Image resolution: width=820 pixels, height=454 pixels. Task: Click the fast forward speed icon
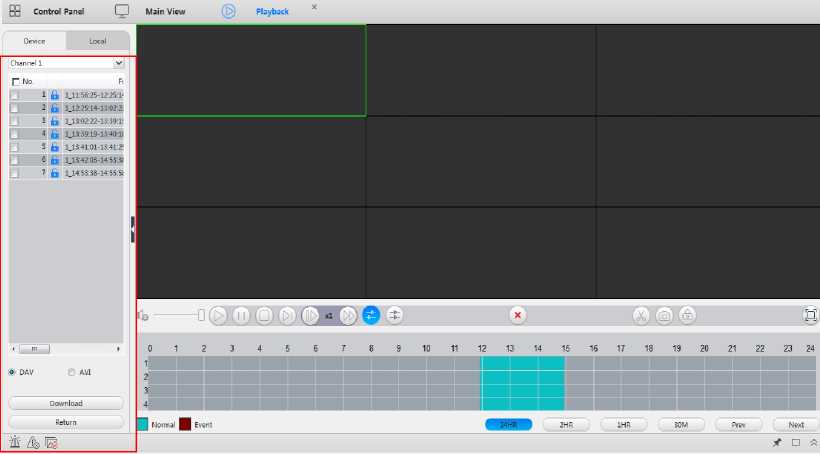(348, 315)
